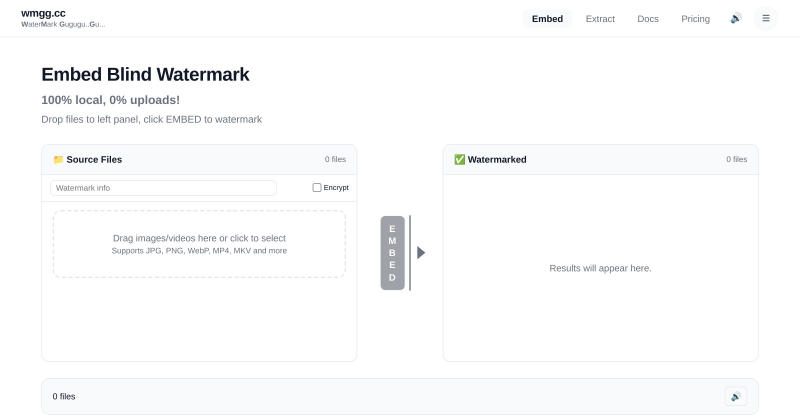
Task: Click the arrow triangle next to EMBED
Action: coord(421,253)
